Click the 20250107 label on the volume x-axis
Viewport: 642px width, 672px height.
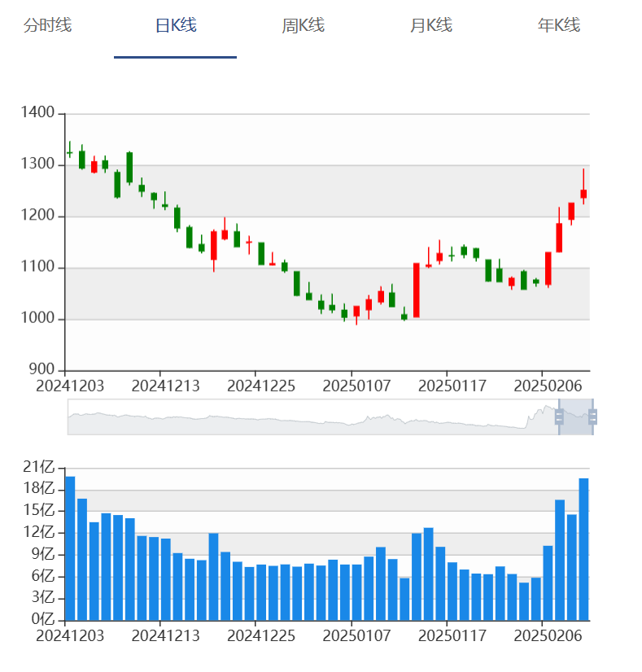coord(351,633)
